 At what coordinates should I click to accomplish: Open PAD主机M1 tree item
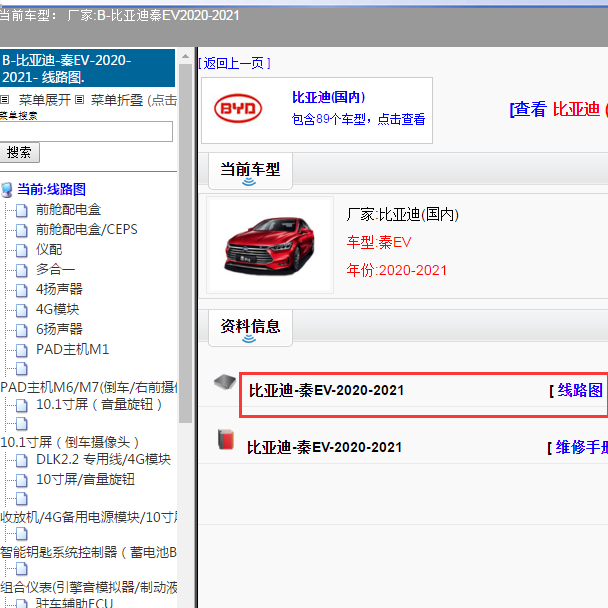(73, 349)
